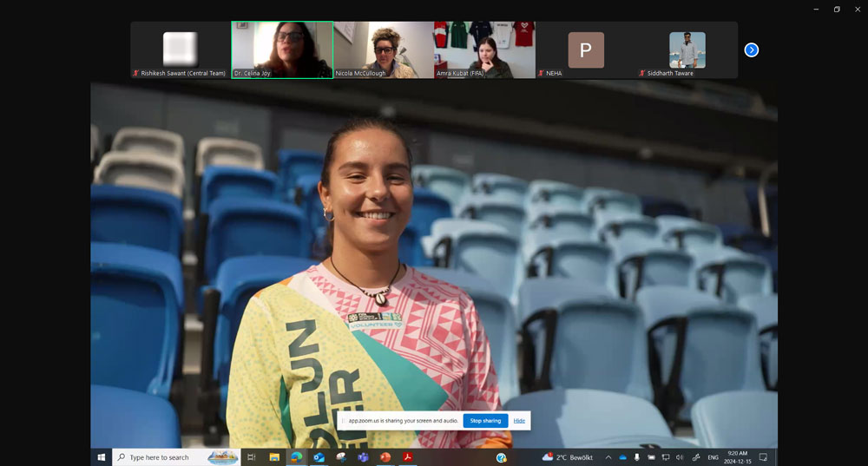Screen dimensions: 868x466
Task: Switch the ENG input language indicator
Action: (x=713, y=457)
